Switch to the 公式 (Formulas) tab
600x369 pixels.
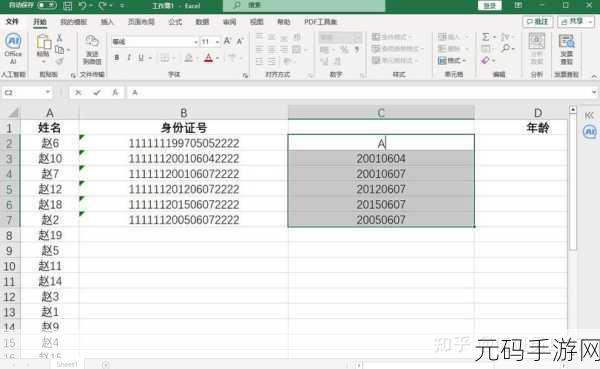(175, 22)
